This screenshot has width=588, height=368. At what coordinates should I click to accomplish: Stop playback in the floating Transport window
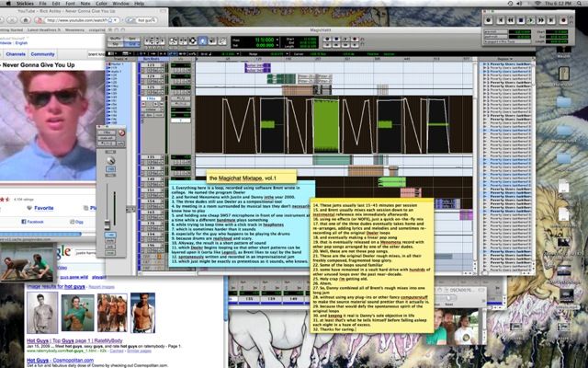pyautogui.click(x=521, y=20)
